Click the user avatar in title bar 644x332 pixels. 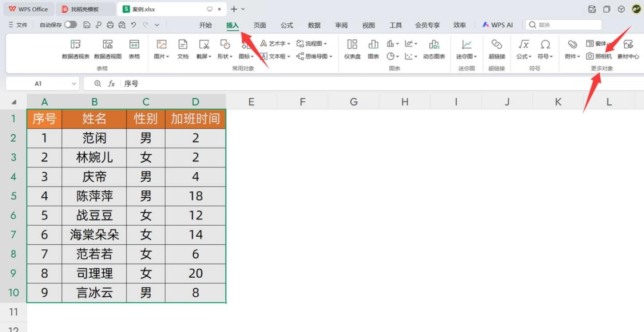[x=636, y=9]
